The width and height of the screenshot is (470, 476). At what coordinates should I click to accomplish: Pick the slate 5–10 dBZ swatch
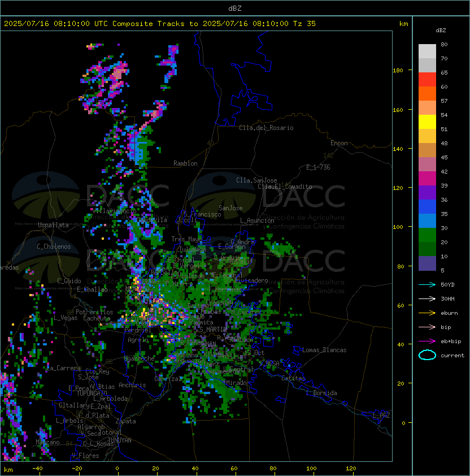(427, 263)
